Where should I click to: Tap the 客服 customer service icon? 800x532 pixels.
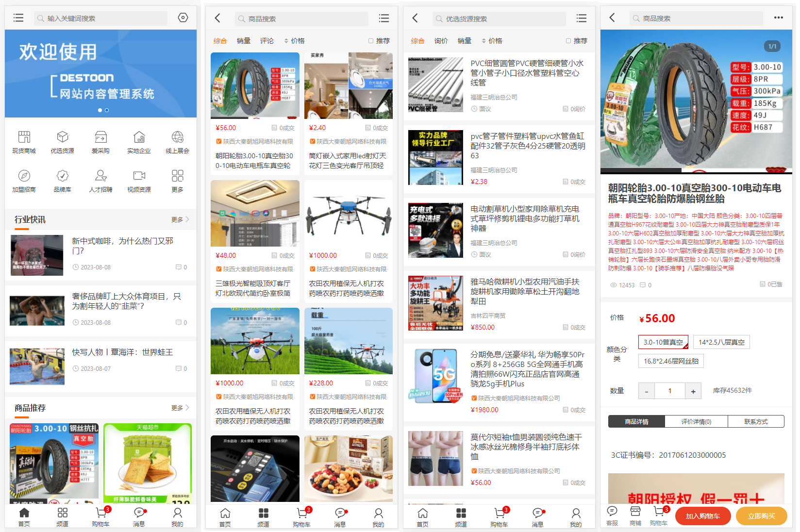click(612, 515)
